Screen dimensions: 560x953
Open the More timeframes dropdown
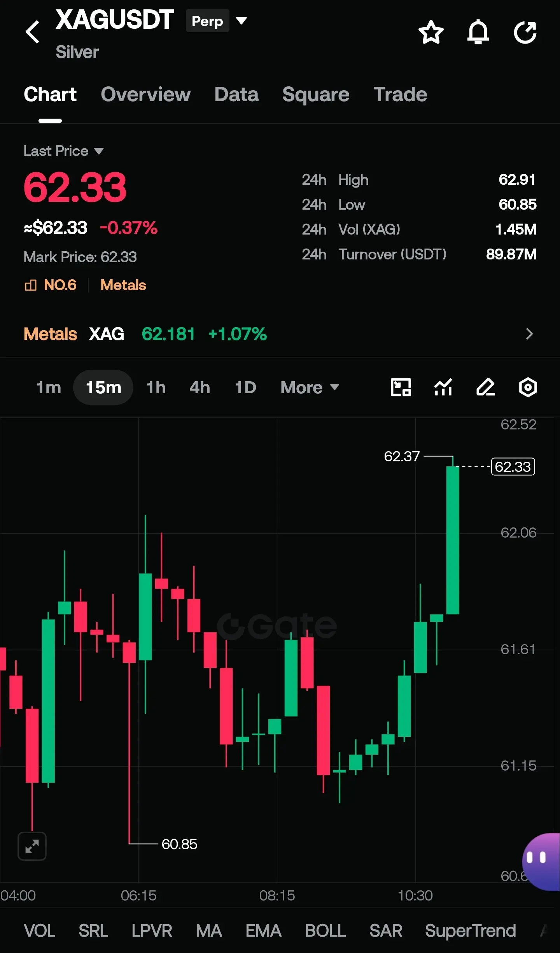[x=310, y=387]
